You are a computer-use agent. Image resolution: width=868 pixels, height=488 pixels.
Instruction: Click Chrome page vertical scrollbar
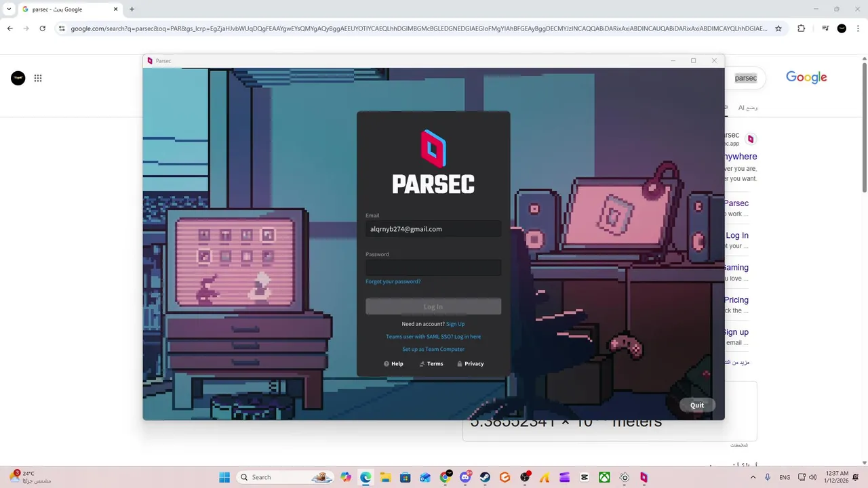click(864, 127)
